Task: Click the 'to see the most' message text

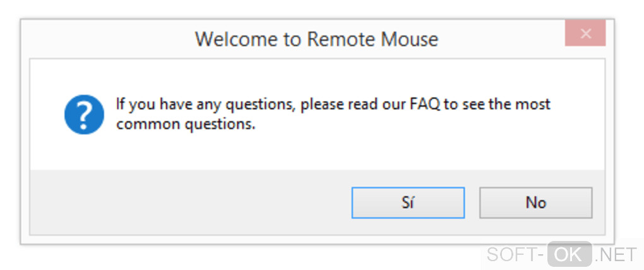Action: 498,104
